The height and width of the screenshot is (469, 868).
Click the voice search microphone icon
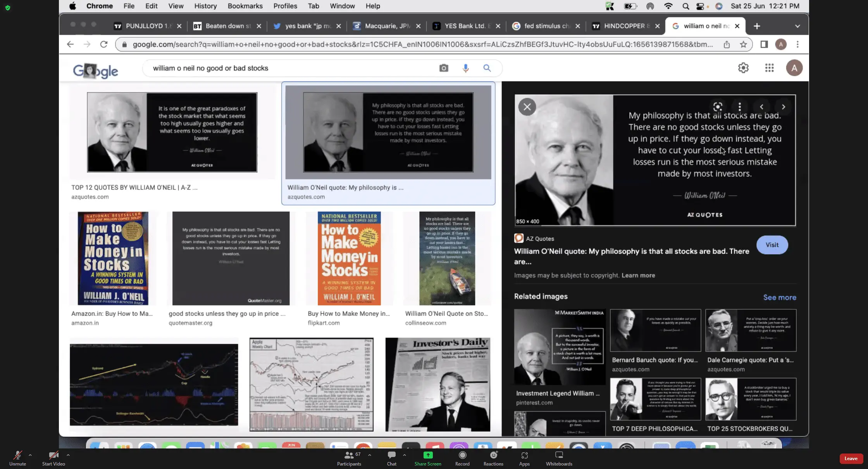click(x=465, y=68)
